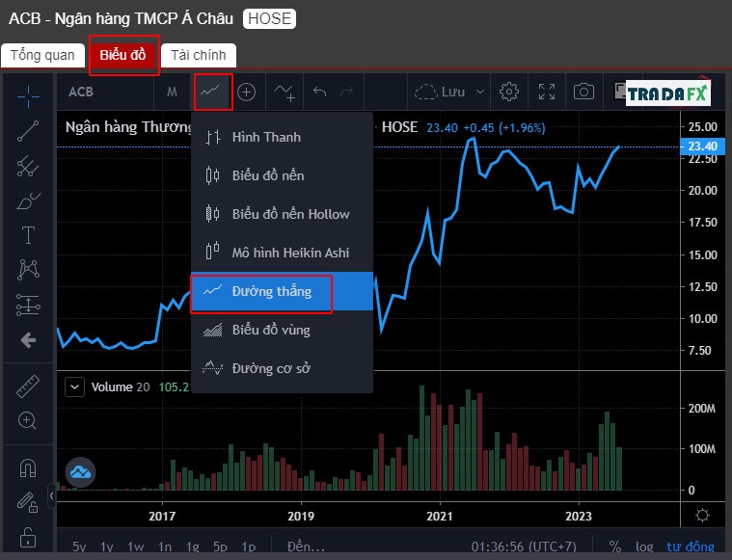
Task: Click the Lưu save cloud button
Action: click(440, 92)
